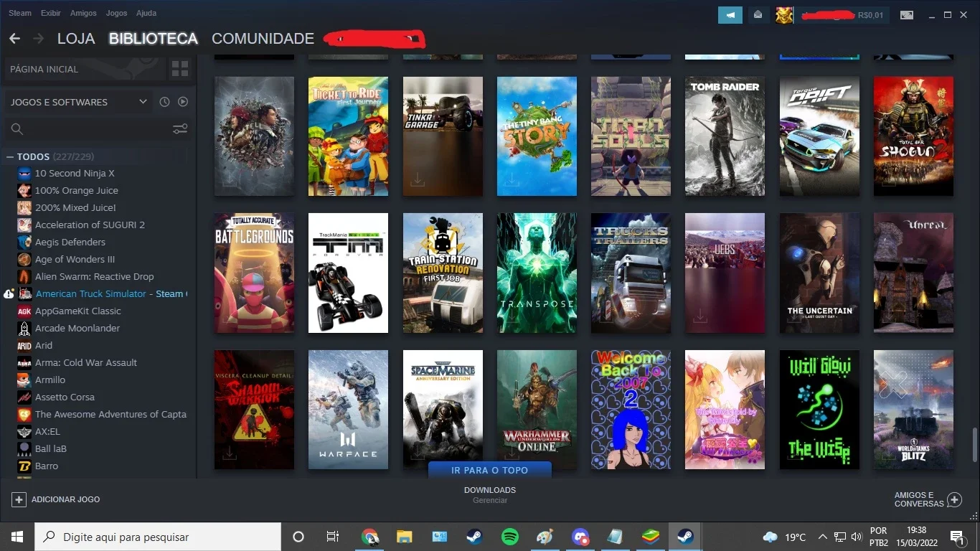This screenshot has height=551, width=980.
Task: Open Task View in taskbar
Action: pyautogui.click(x=333, y=537)
